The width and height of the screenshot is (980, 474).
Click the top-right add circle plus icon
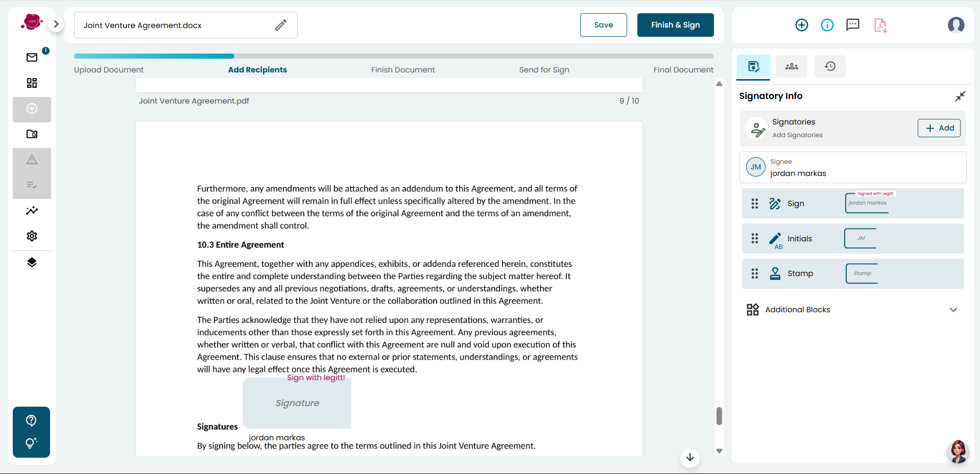click(x=802, y=25)
